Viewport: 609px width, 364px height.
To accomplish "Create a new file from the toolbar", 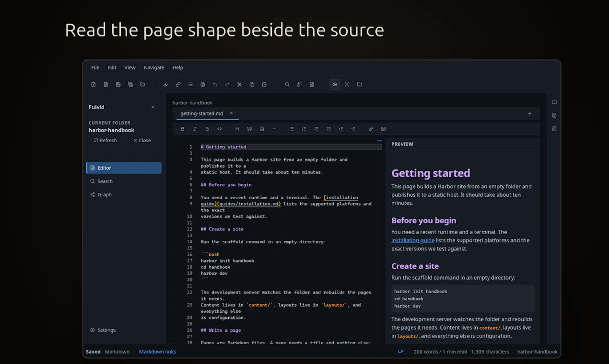I will (x=93, y=84).
